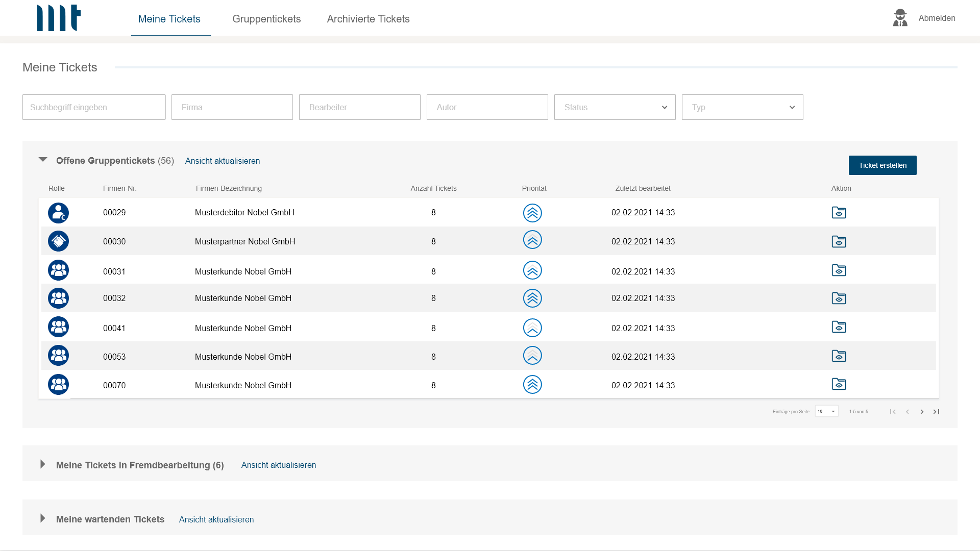Click customer role icon for company 00041
The image size is (980, 551).
(x=58, y=327)
